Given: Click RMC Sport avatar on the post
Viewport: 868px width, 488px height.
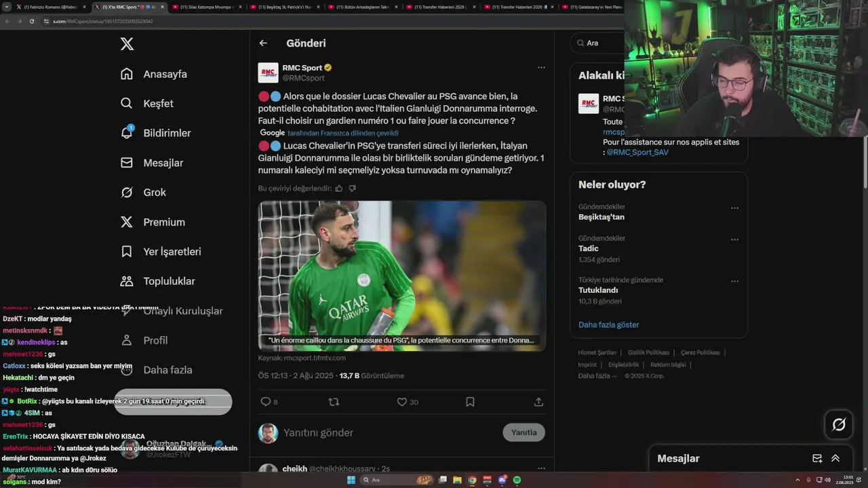Looking at the screenshot, I should (x=268, y=73).
